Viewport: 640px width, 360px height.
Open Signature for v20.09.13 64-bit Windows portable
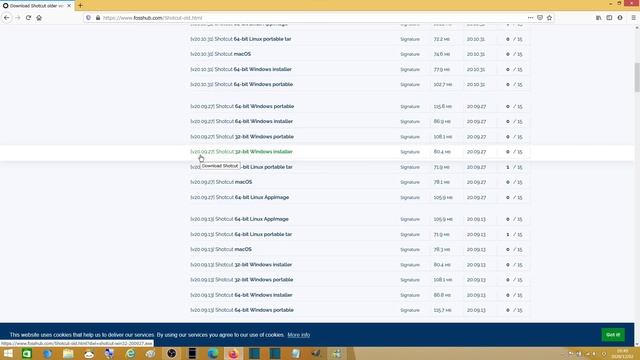[x=410, y=310]
